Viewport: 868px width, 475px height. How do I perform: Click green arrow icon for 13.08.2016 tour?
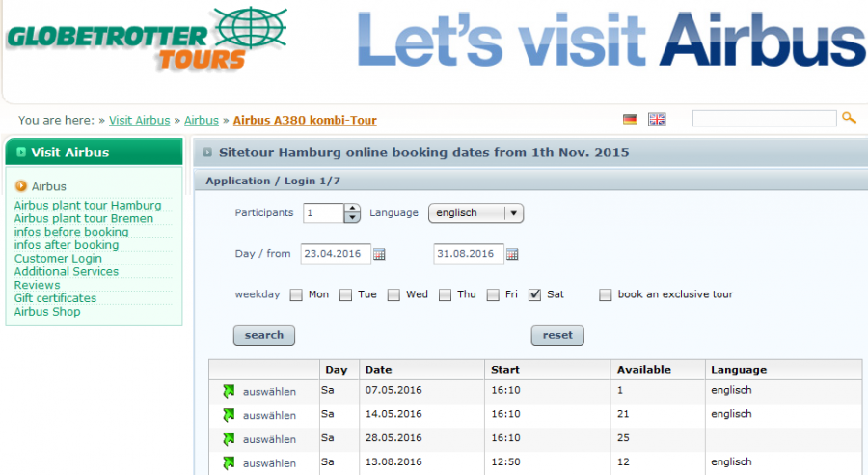point(229,463)
